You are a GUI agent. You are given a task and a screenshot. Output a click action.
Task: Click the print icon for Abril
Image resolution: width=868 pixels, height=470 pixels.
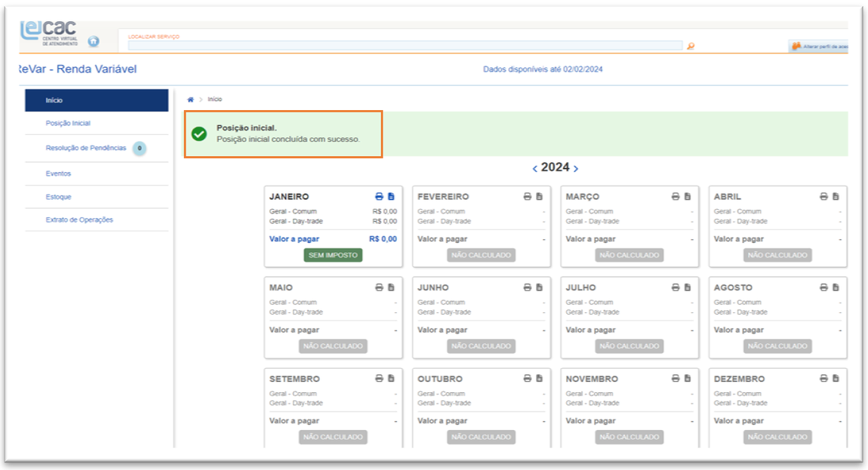pos(824,196)
